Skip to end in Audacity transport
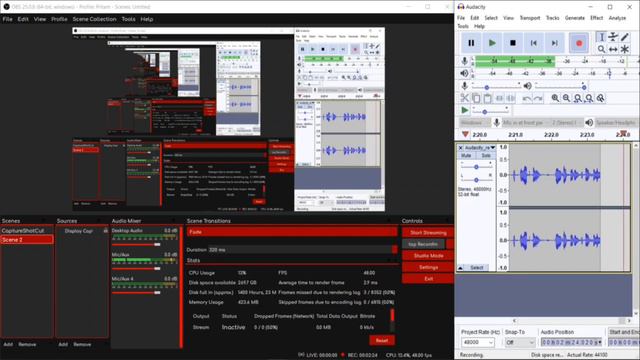The image size is (640, 360). click(x=554, y=43)
